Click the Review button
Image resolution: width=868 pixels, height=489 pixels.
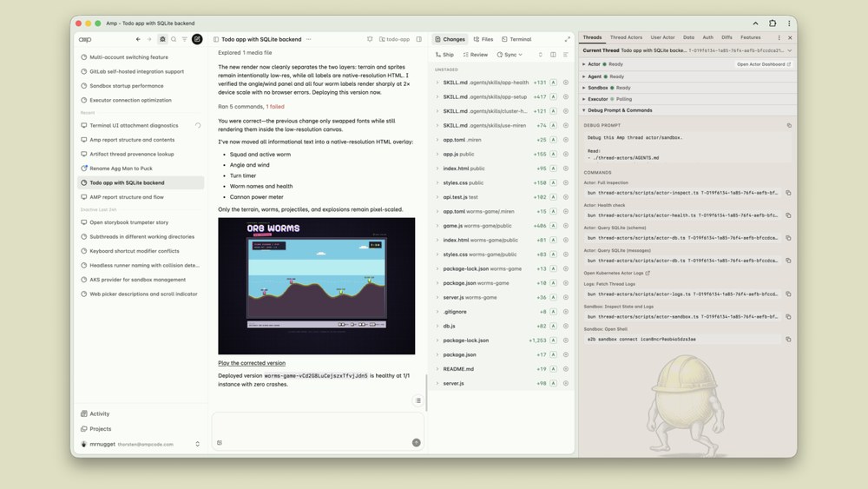tap(476, 55)
